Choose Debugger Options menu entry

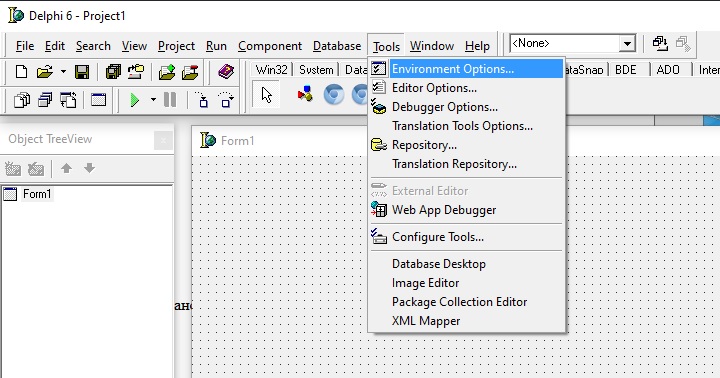(x=467, y=107)
